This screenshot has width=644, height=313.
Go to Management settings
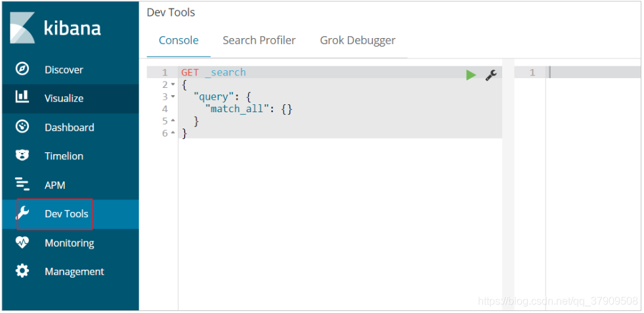(71, 272)
